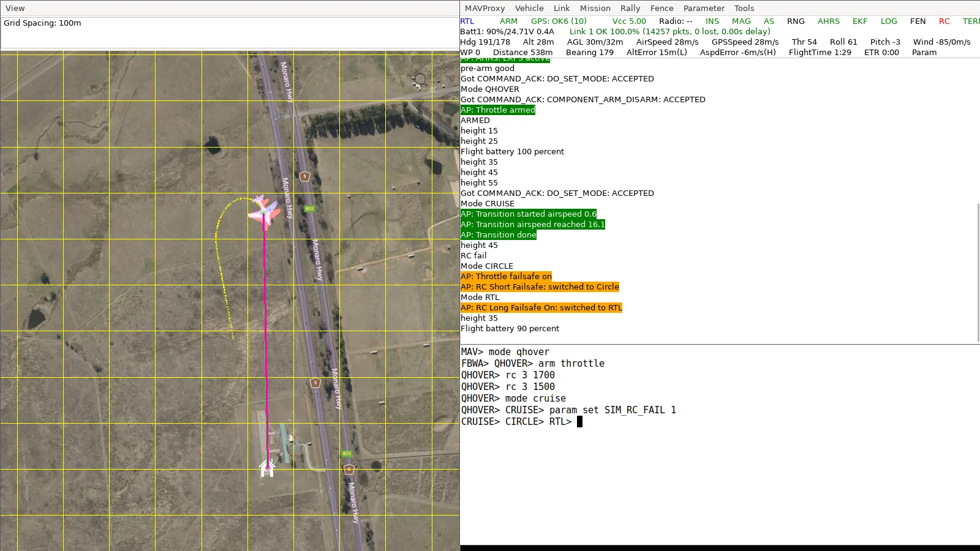
Task: Open the View menu in map window
Action: (x=15, y=8)
